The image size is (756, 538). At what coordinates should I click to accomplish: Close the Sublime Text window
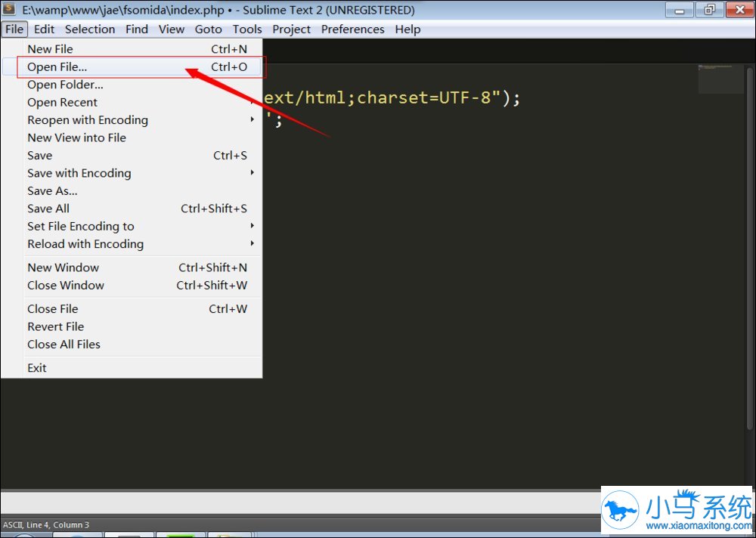740,10
